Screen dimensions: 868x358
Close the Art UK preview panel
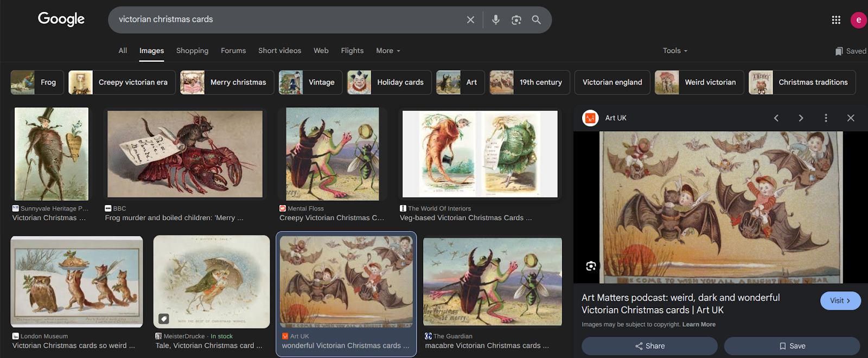tap(851, 118)
